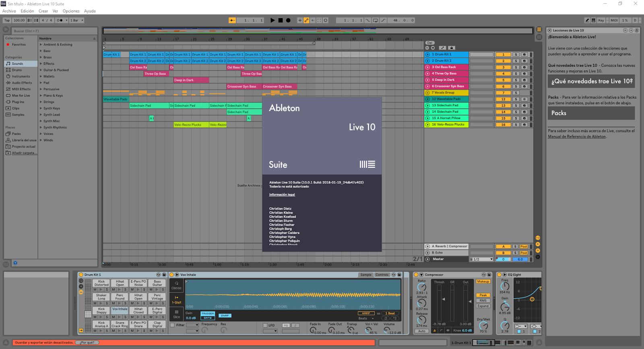This screenshot has height=349, width=644.
Task: Enable the Draw Mode pencil icon
Action: click(587, 20)
